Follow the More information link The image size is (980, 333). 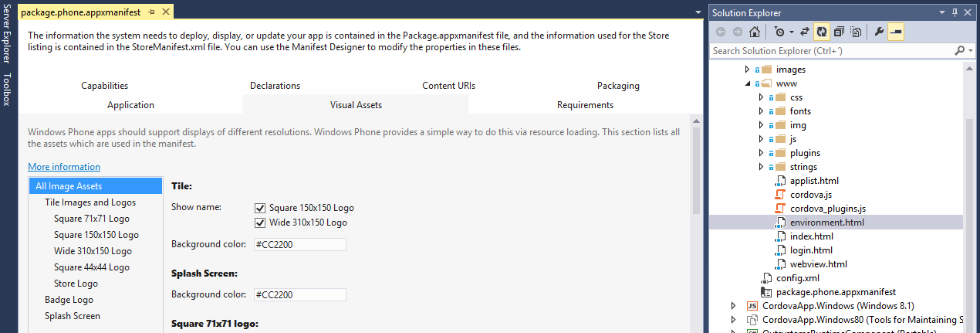[x=64, y=167]
